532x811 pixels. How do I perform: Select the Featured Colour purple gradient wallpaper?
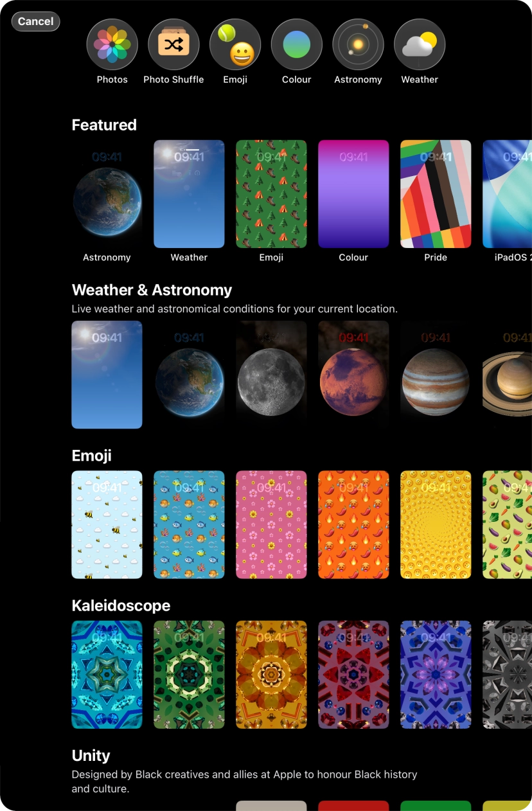click(x=353, y=194)
